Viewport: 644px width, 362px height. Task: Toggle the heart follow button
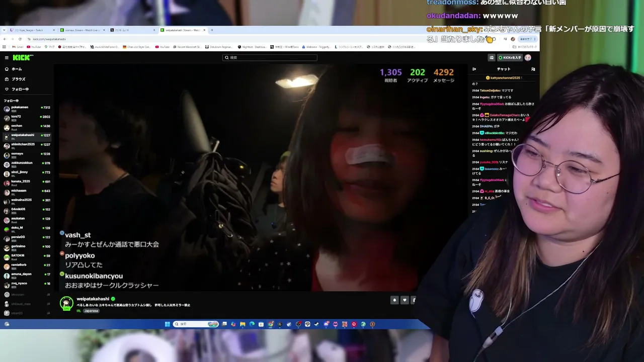click(405, 300)
